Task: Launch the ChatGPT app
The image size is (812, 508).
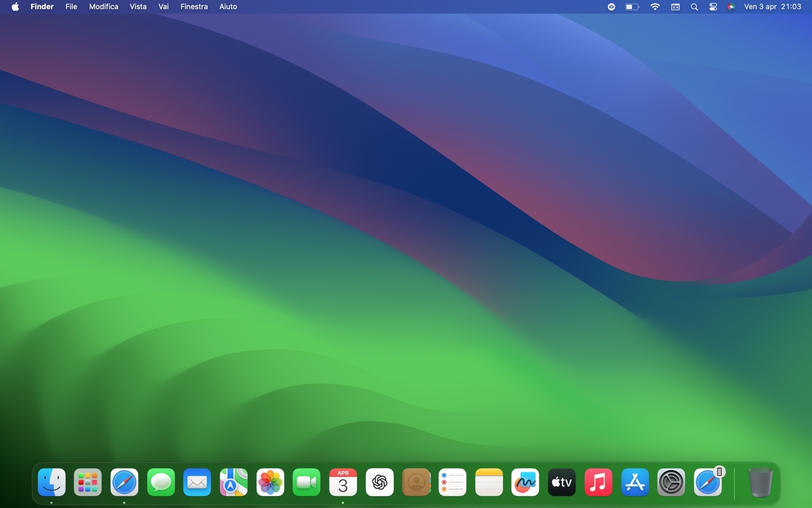Action: point(379,482)
